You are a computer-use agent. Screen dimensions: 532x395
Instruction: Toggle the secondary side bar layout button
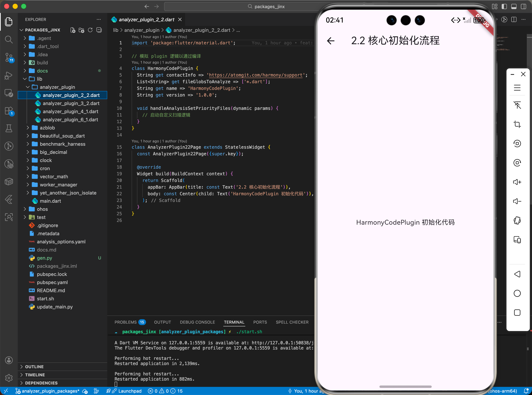pyautogui.click(x=523, y=6)
